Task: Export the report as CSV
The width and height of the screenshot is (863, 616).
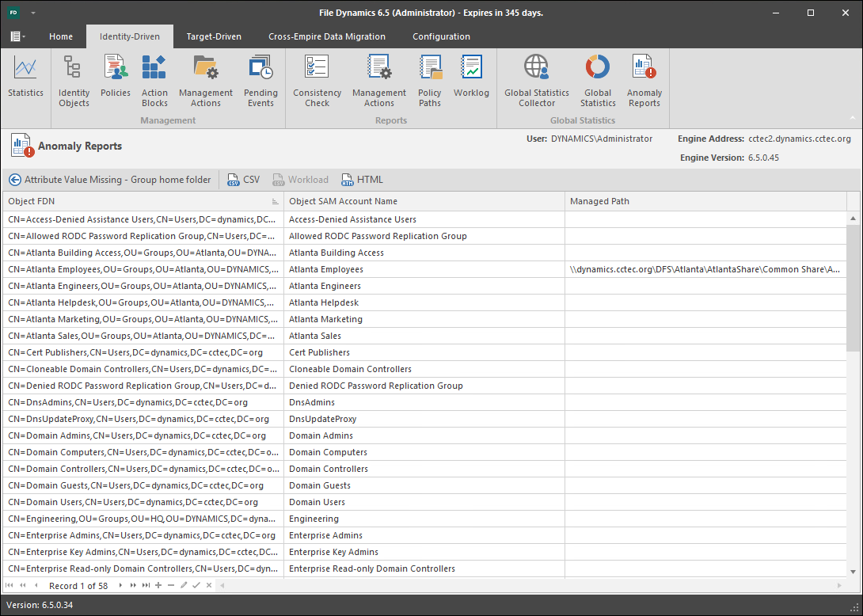Action: tap(243, 180)
